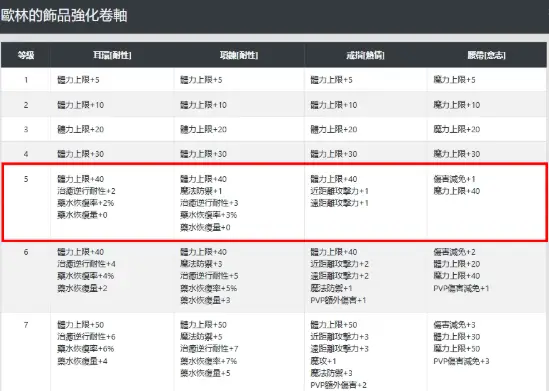Image resolution: width=549 pixels, height=391 pixels.
Task: Select the 治癒逆行耐性+7 line
Action: (209, 349)
